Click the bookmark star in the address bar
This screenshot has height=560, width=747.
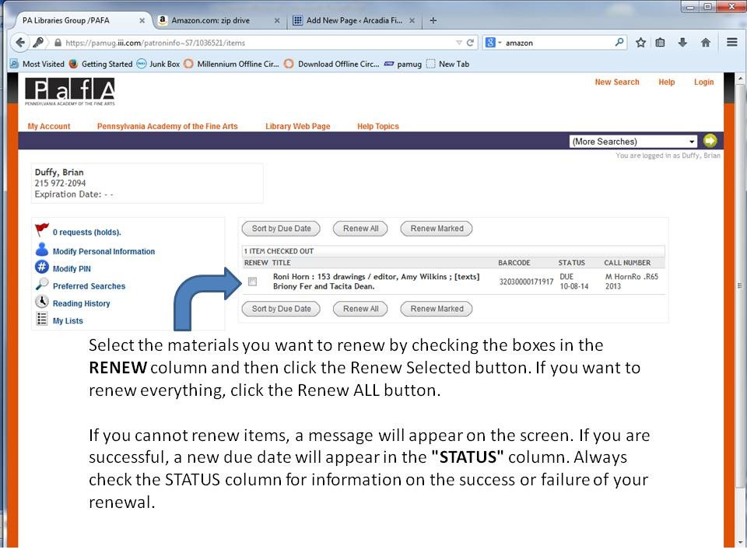point(640,43)
